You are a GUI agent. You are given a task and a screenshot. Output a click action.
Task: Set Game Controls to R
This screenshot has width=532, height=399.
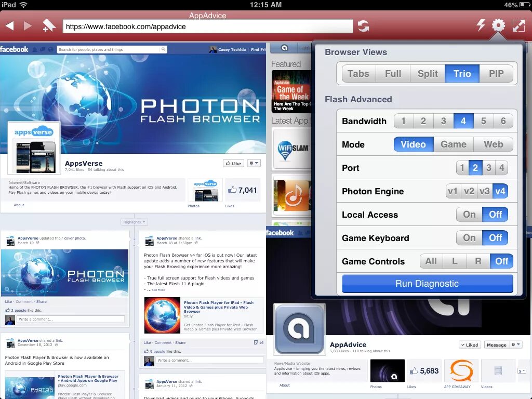tap(478, 261)
